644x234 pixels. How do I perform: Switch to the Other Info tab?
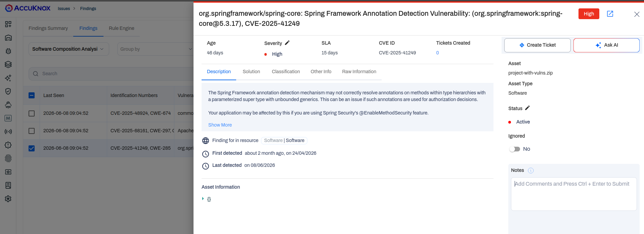pyautogui.click(x=321, y=72)
